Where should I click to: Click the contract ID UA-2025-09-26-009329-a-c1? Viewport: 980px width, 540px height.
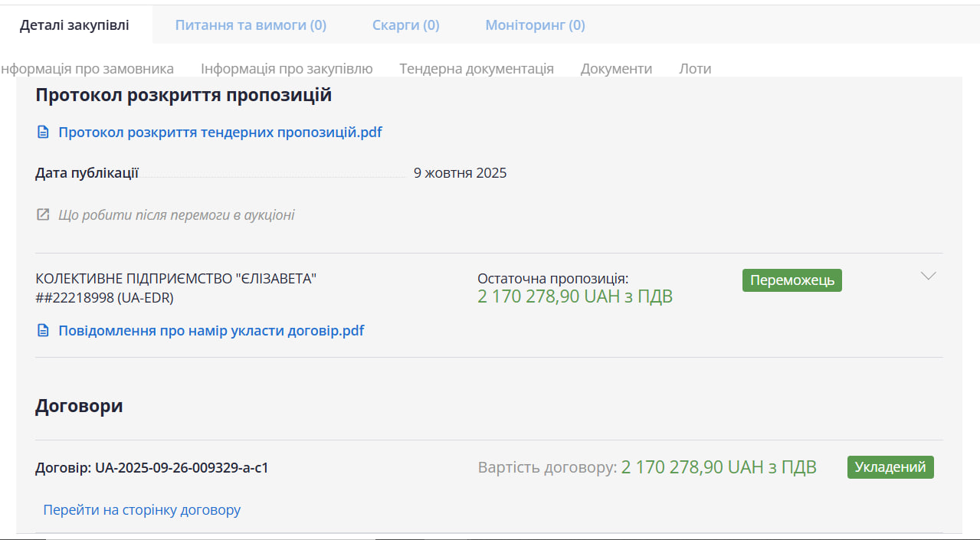(182, 467)
